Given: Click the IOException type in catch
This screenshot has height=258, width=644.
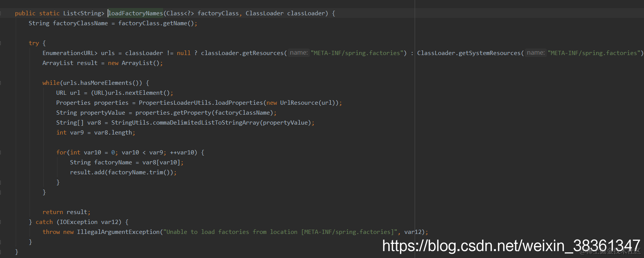Looking at the screenshot, I should point(78,222).
